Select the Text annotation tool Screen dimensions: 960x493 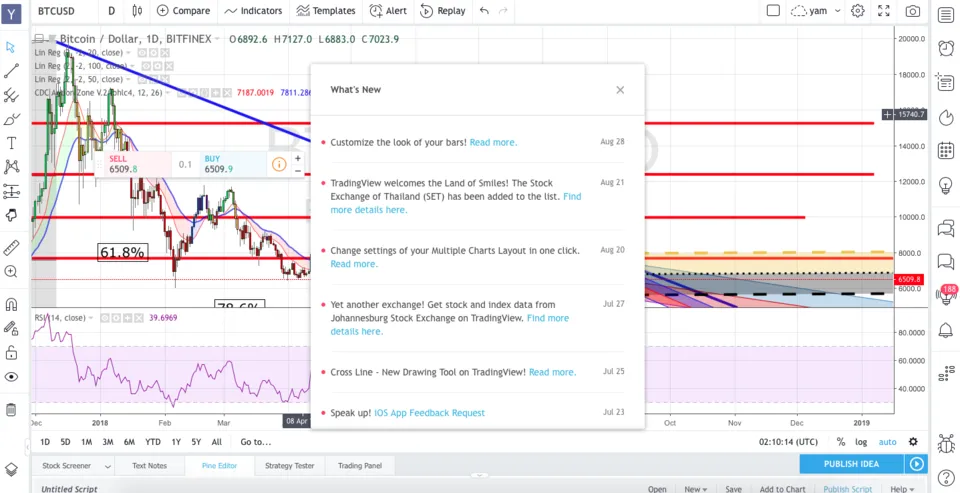pyautogui.click(x=11, y=143)
